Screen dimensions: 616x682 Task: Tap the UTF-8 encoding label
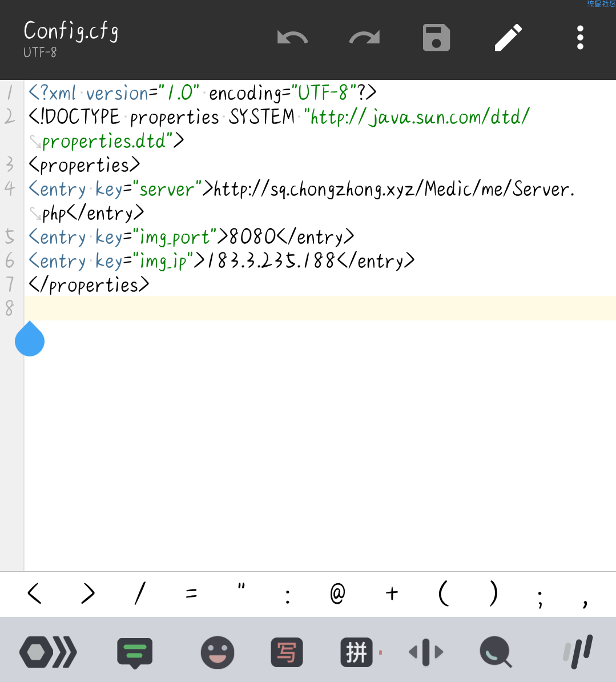tap(40, 53)
